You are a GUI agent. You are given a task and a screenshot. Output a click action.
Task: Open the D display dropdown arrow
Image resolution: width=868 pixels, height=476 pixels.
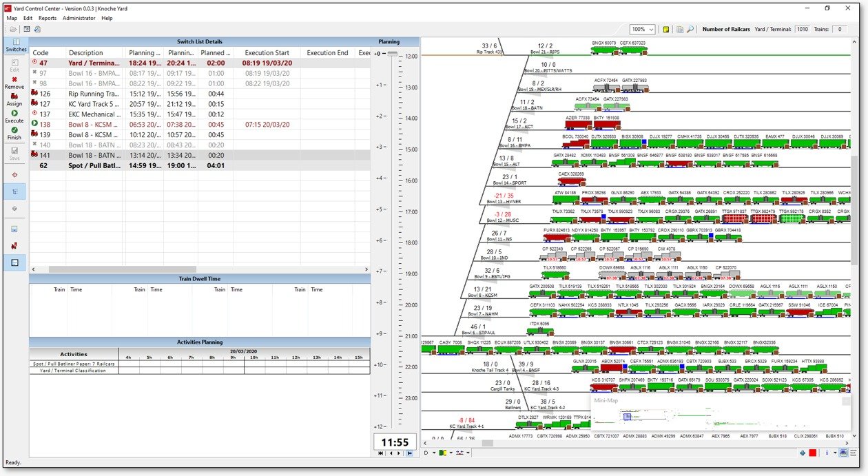pyautogui.click(x=435, y=453)
